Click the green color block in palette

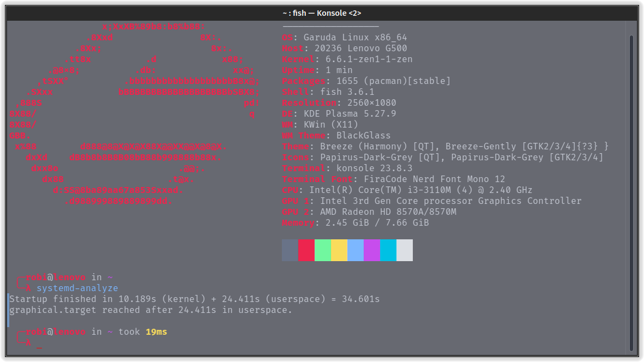tap(323, 250)
